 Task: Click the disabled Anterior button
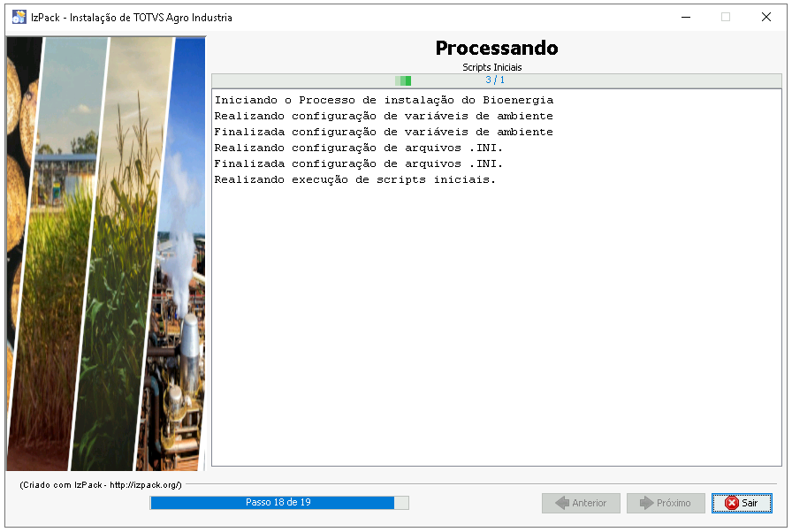tap(581, 503)
